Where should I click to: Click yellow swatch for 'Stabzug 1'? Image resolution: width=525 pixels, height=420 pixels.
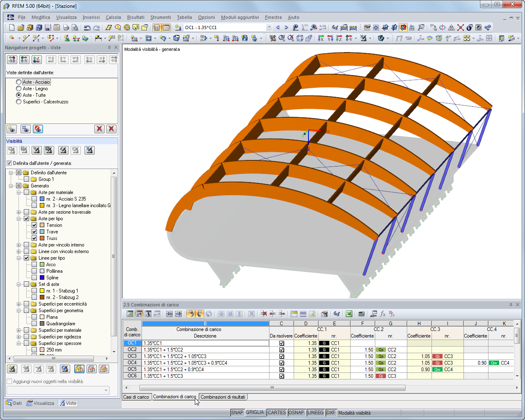coord(42,291)
